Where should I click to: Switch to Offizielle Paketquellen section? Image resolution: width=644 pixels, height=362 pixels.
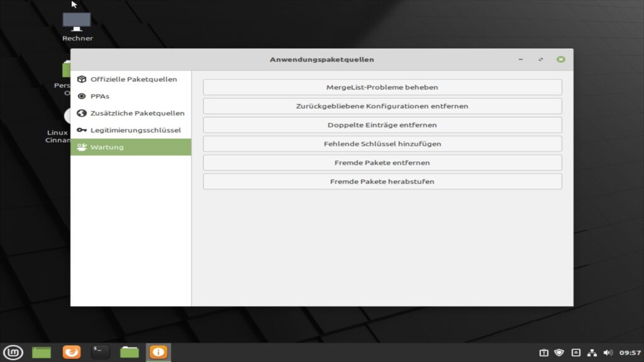click(131, 79)
